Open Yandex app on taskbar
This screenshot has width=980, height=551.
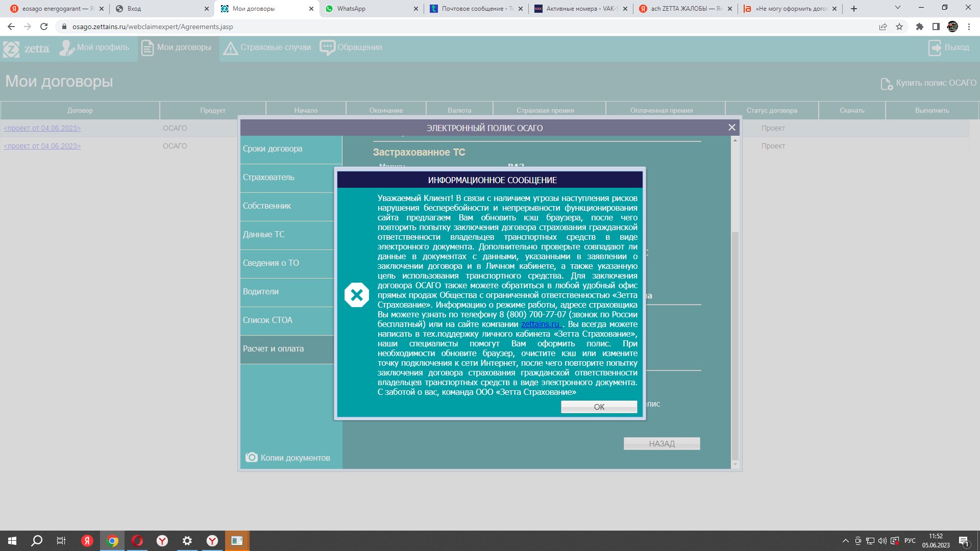click(87, 541)
